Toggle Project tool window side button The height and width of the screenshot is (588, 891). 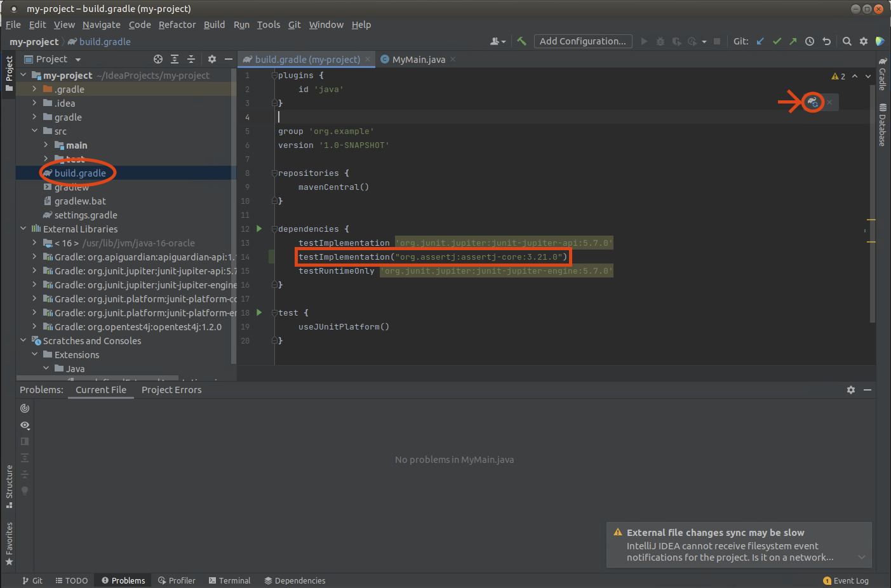[9, 73]
